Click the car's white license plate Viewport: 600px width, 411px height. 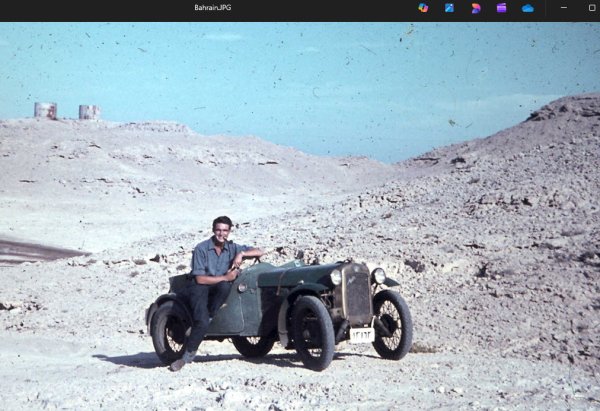(x=361, y=335)
